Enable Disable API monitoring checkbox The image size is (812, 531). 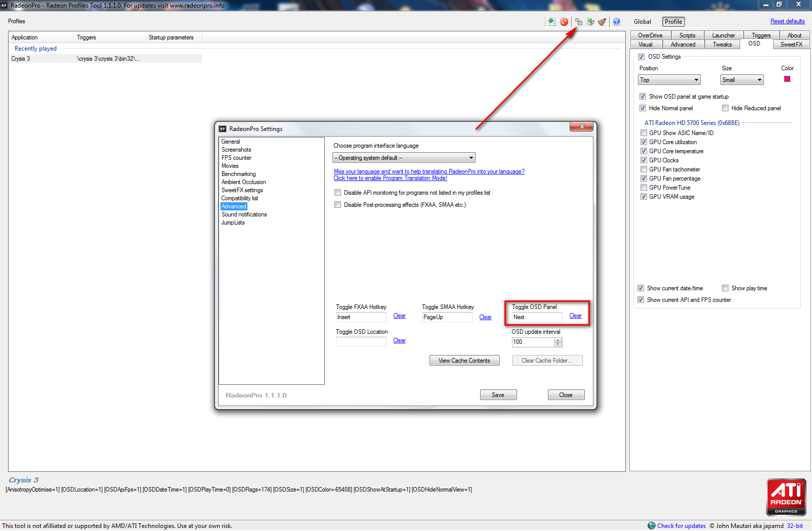pos(337,193)
